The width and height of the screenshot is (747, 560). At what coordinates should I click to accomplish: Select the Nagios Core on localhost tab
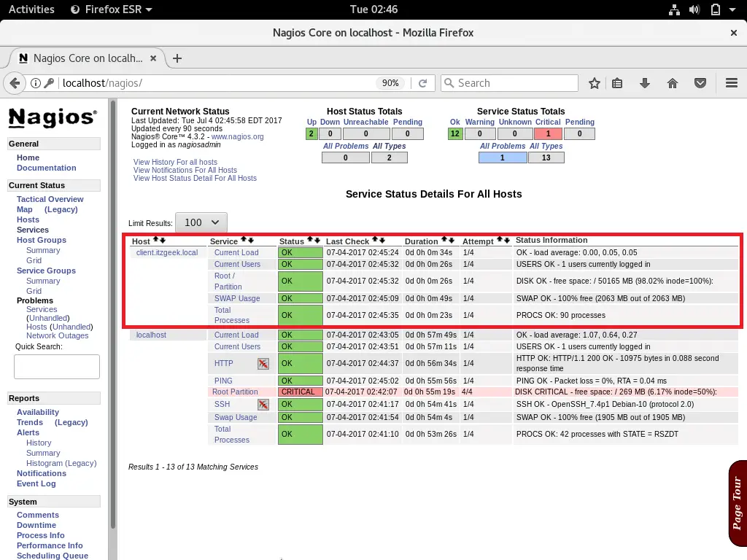(x=88, y=58)
